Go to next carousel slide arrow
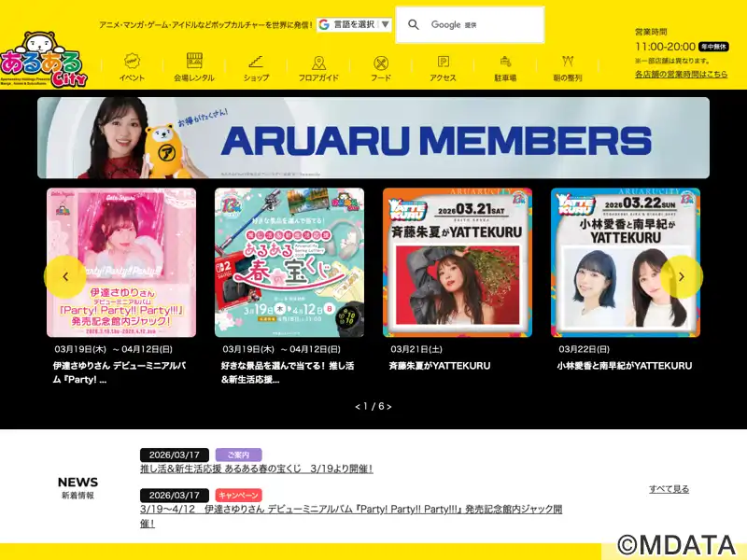 tap(682, 276)
